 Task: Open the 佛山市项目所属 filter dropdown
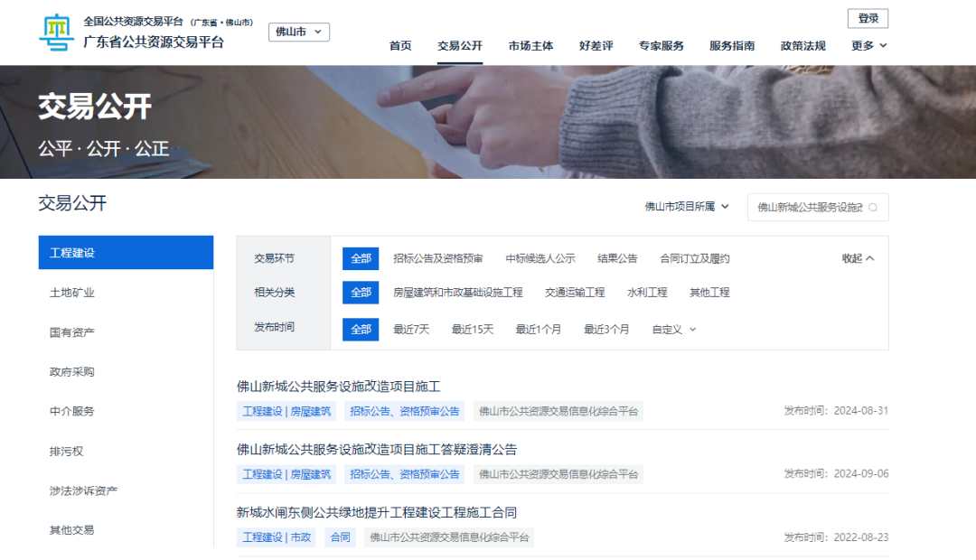coord(686,207)
